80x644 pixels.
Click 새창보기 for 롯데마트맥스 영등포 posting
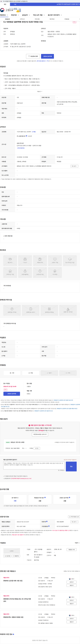[71, 622]
